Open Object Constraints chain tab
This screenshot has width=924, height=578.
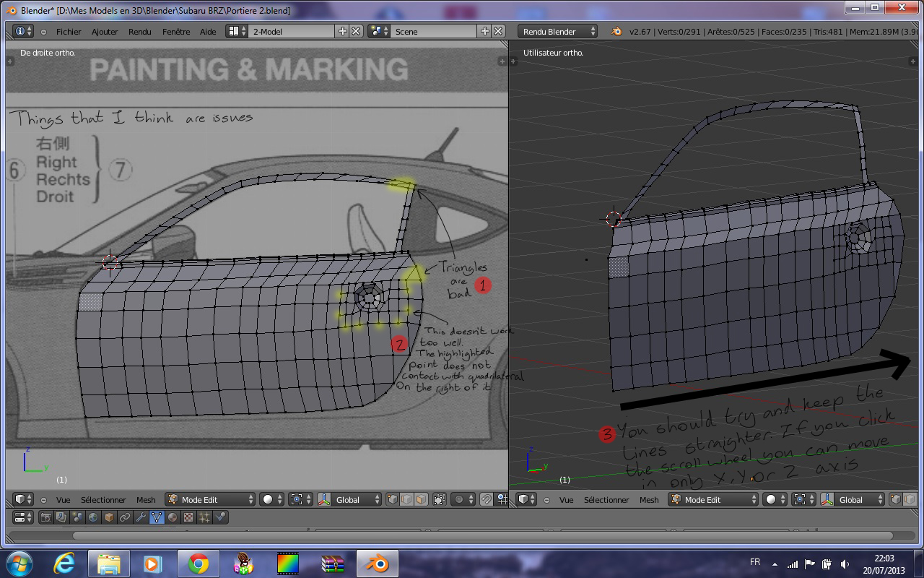pos(125,517)
